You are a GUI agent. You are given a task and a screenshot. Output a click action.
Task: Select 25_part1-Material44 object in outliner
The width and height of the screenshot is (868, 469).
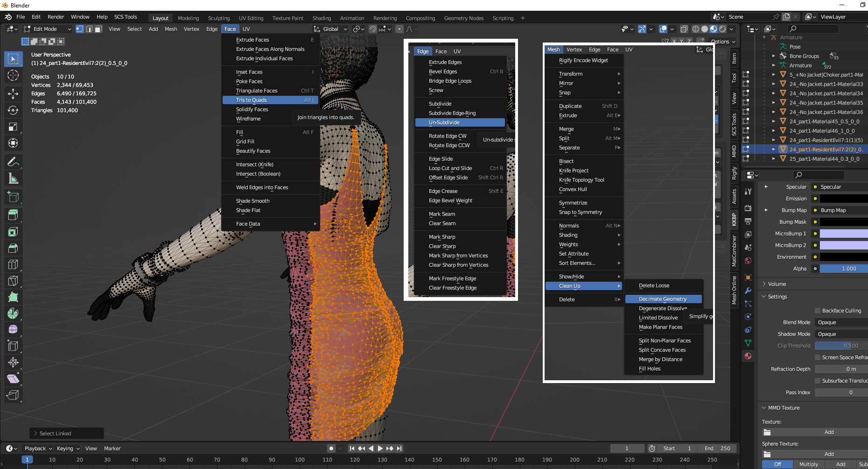(x=824, y=159)
